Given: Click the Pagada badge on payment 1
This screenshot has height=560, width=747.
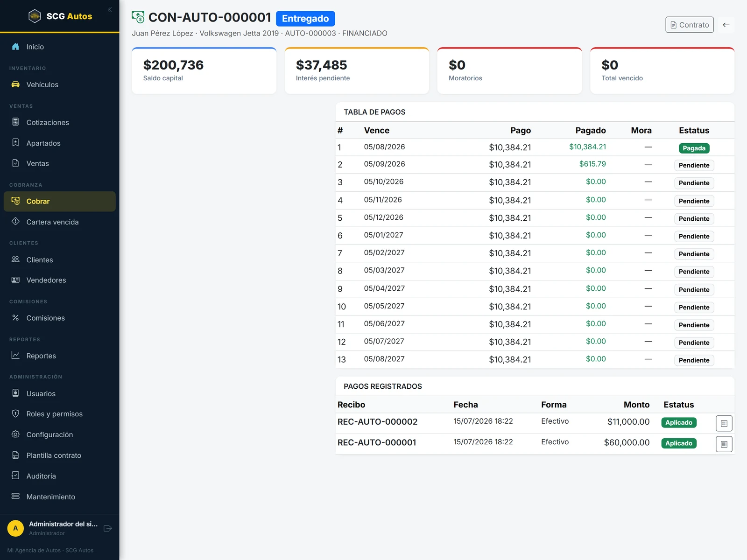Looking at the screenshot, I should pos(694,148).
